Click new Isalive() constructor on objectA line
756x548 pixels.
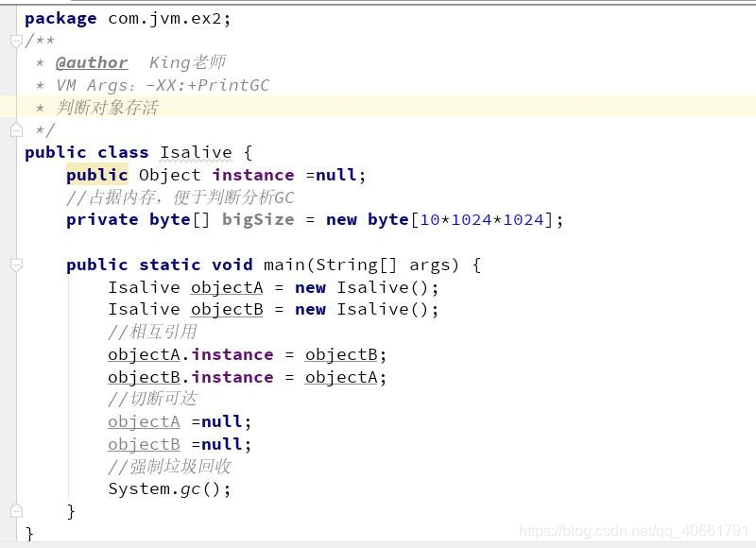[x=362, y=287]
